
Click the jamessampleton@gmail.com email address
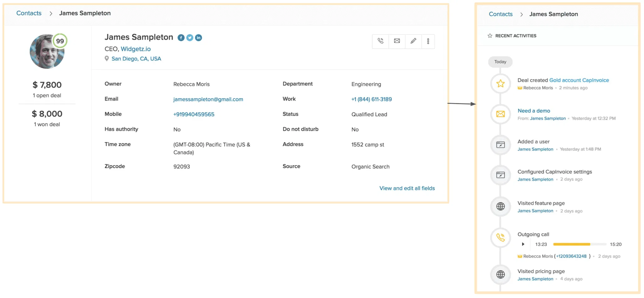pyautogui.click(x=208, y=99)
